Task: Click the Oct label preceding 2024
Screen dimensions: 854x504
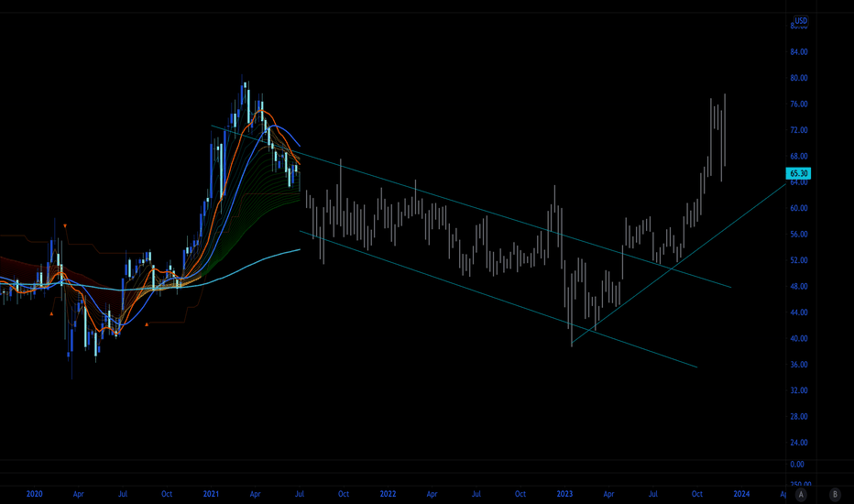Action: tap(696, 494)
